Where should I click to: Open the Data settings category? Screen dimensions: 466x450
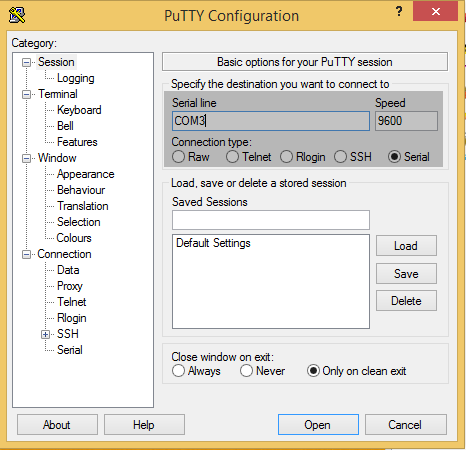click(x=68, y=270)
